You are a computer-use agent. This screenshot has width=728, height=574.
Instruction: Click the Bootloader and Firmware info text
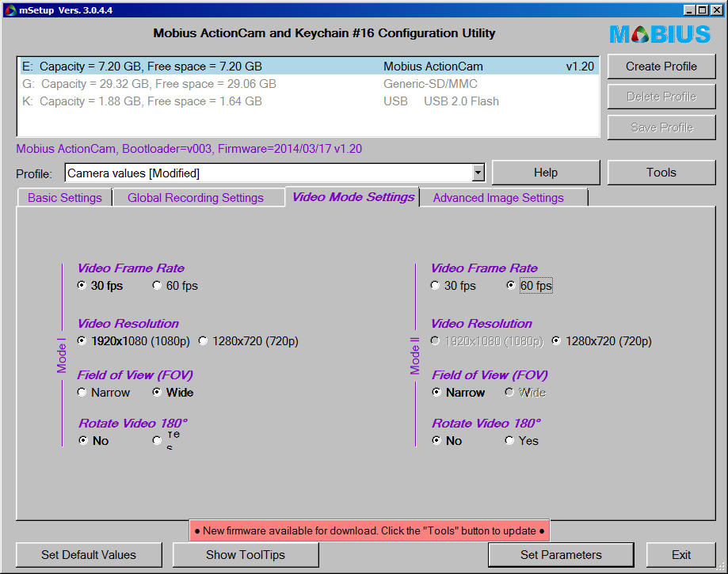pos(189,149)
